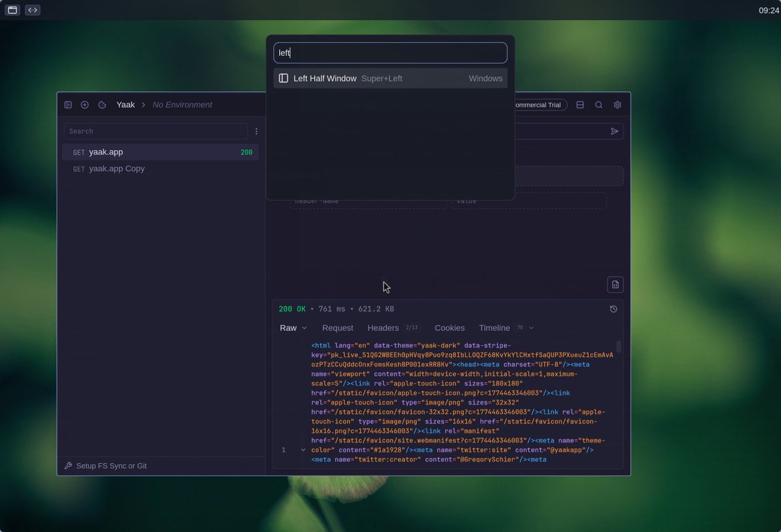Toggle the split layout icon near the gear
Viewport: 781px width, 532px height.
[x=580, y=105]
